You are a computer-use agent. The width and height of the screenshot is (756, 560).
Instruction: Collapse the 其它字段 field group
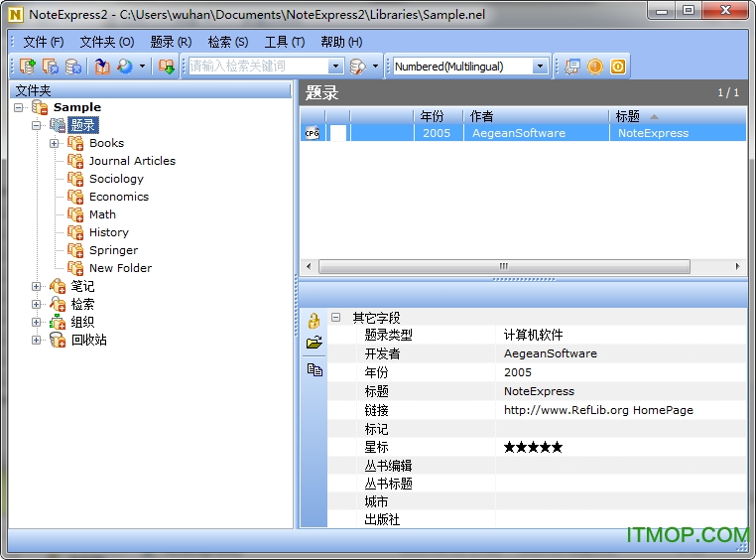click(335, 317)
